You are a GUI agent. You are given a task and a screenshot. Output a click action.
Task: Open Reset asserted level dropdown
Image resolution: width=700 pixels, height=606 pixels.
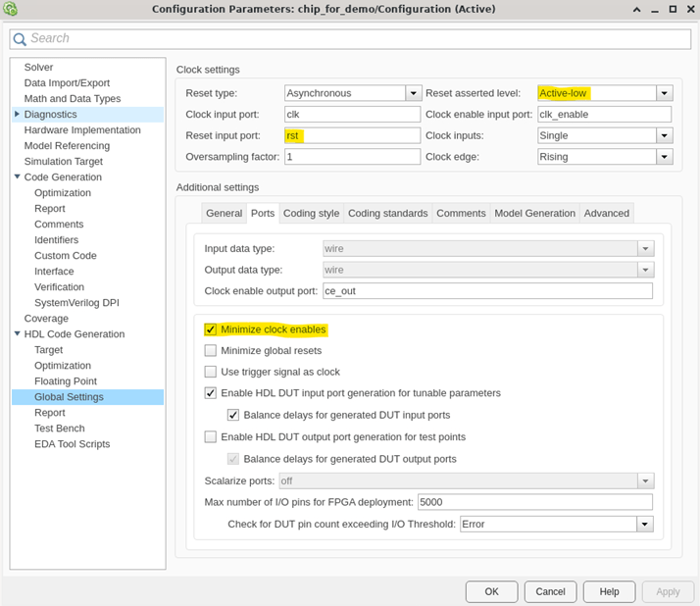(664, 93)
